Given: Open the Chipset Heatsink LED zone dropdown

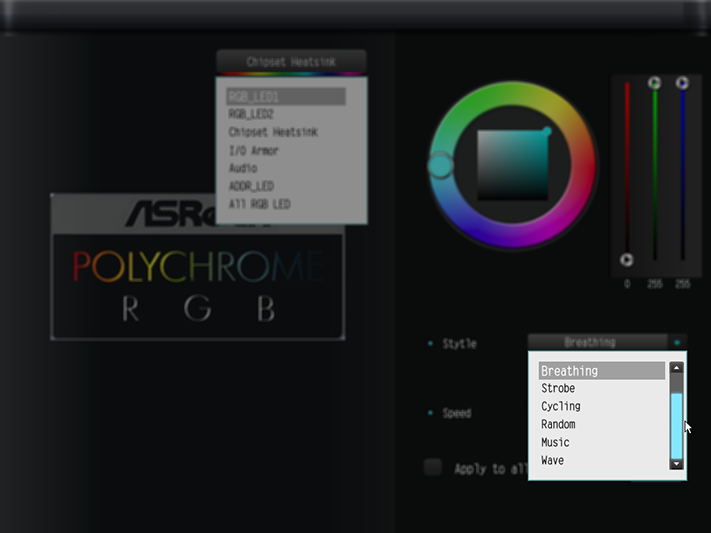Looking at the screenshot, I should coord(291,62).
